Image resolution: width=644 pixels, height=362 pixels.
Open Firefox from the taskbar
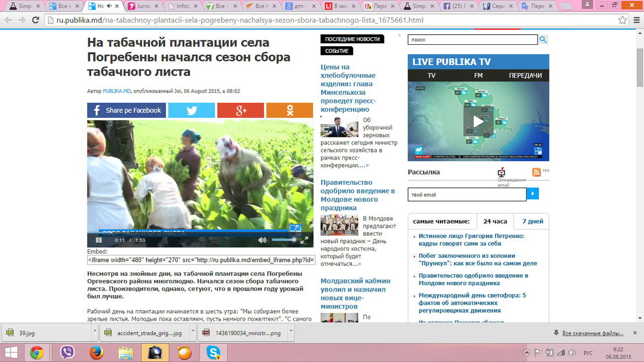tap(97, 352)
